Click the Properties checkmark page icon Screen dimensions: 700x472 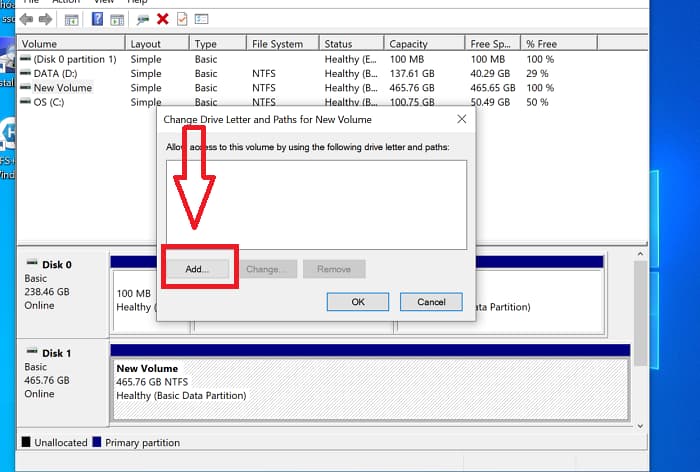182,19
